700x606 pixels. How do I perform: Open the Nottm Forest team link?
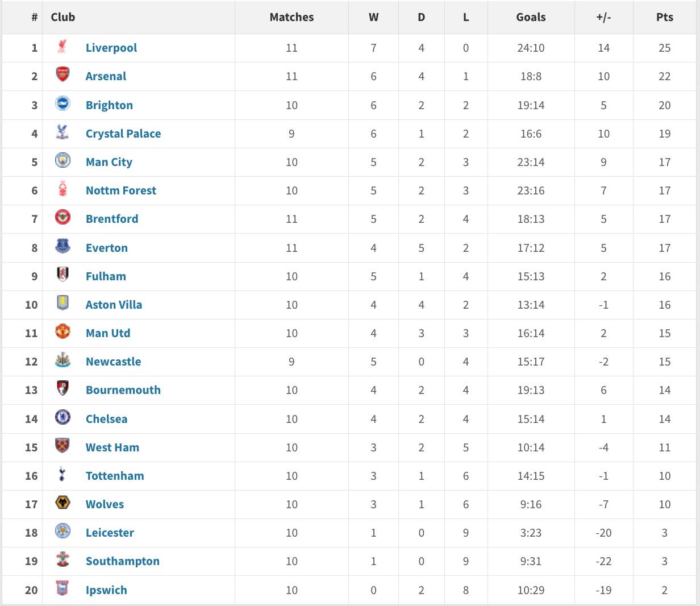121,190
